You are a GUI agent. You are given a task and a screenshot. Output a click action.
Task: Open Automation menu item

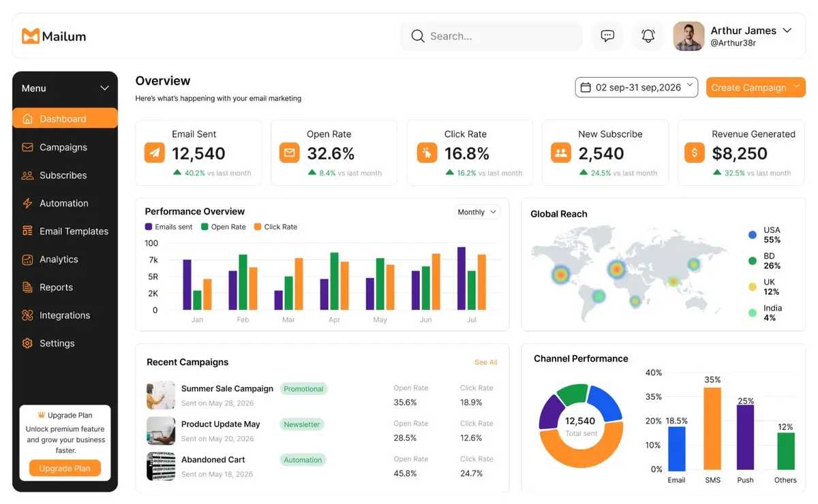[65, 203]
